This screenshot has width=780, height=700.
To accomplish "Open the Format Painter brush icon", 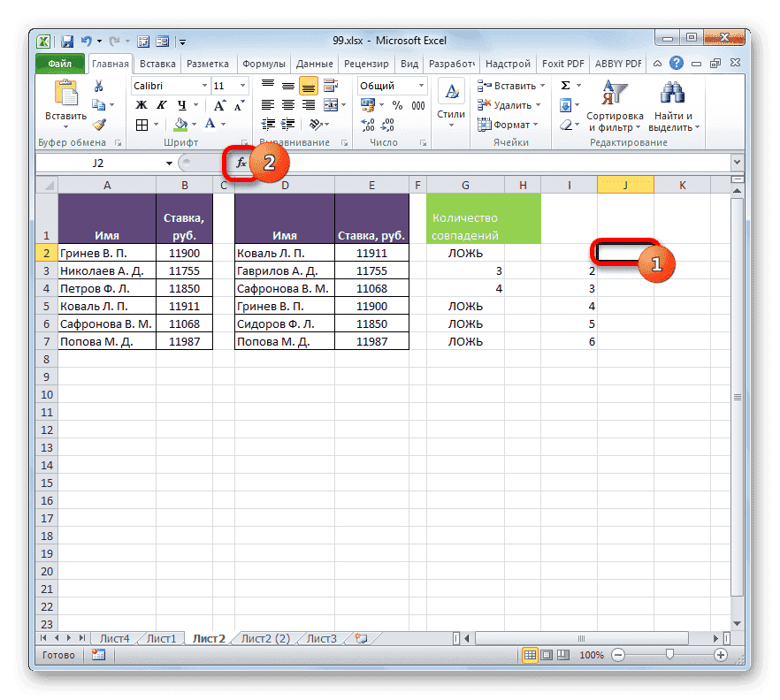I will [x=99, y=125].
